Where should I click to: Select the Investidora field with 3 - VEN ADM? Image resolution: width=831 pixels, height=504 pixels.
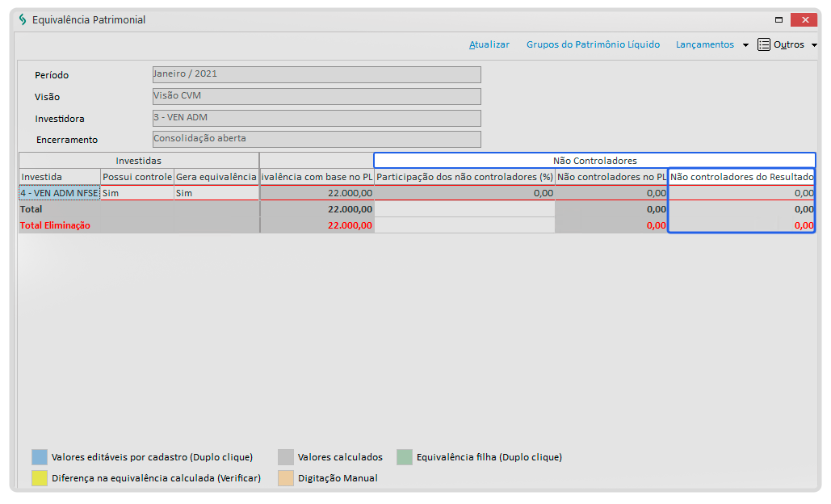(x=316, y=118)
